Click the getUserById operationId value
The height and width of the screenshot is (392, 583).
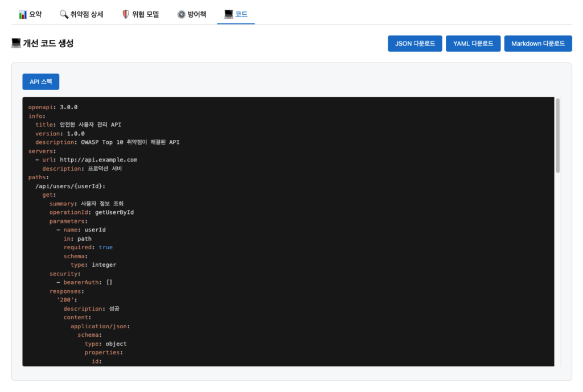pyautogui.click(x=114, y=212)
